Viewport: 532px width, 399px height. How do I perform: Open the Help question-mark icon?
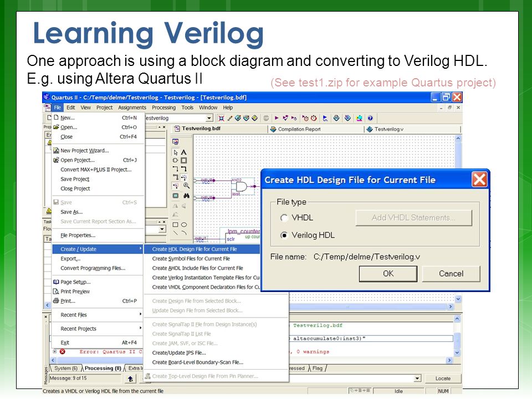click(370, 118)
